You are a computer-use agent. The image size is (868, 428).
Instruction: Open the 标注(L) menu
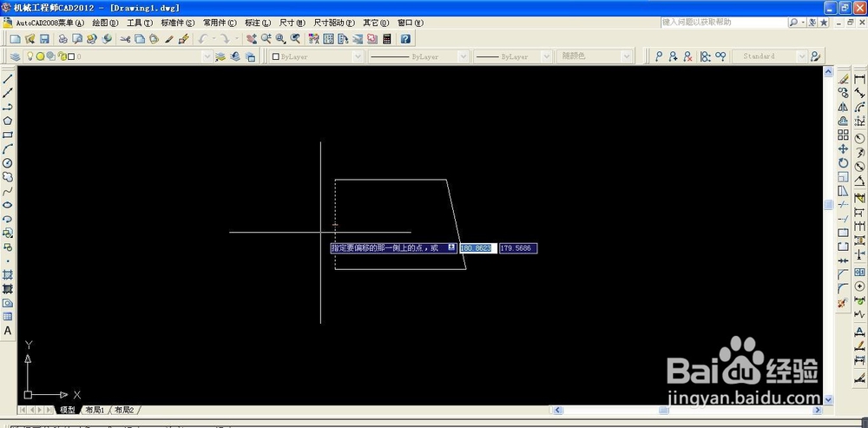click(258, 23)
